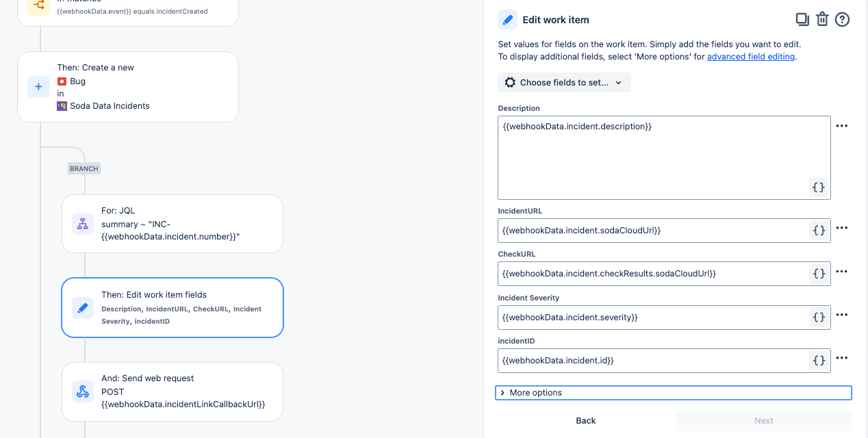Open three-dot menu beside Incident Severity field
868x438 pixels.
coord(842,315)
